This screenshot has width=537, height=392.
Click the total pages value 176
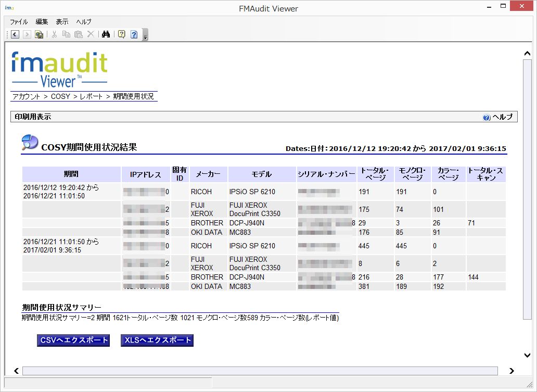pos(364,232)
